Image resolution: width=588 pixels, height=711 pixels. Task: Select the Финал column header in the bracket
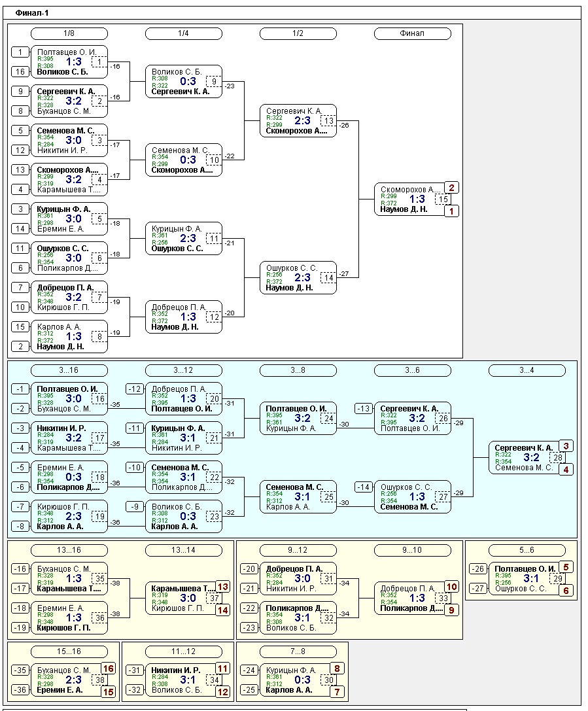tap(412, 33)
